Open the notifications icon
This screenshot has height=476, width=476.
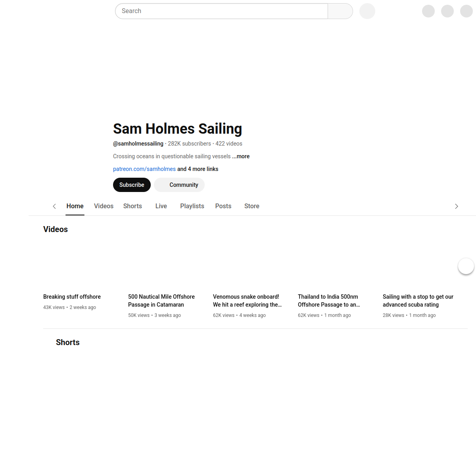pyautogui.click(x=447, y=11)
